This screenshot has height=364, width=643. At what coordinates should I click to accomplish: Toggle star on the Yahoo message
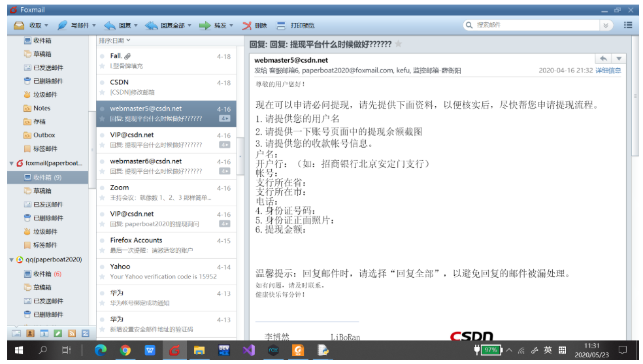tap(102, 276)
